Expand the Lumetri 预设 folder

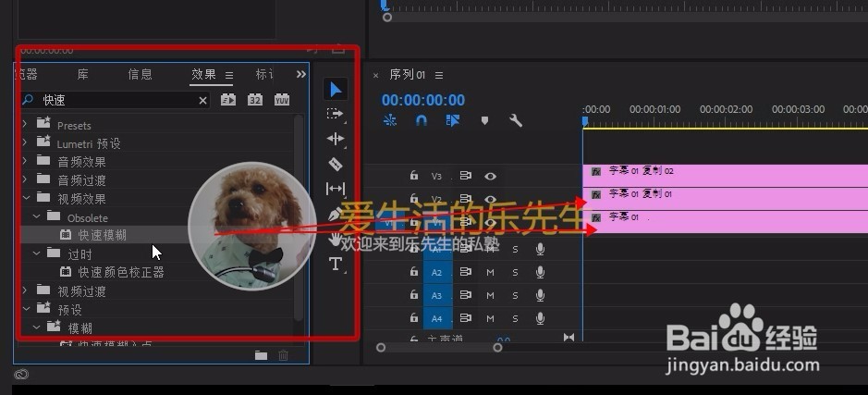click(x=25, y=143)
